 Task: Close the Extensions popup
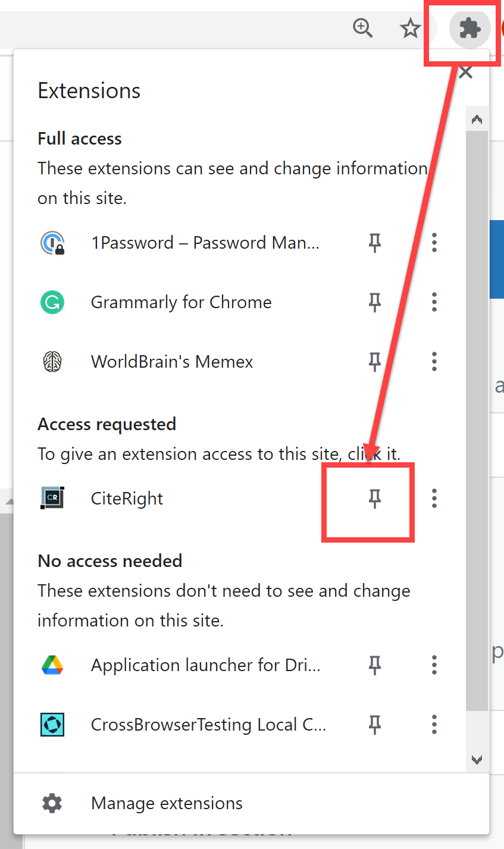[x=466, y=73]
